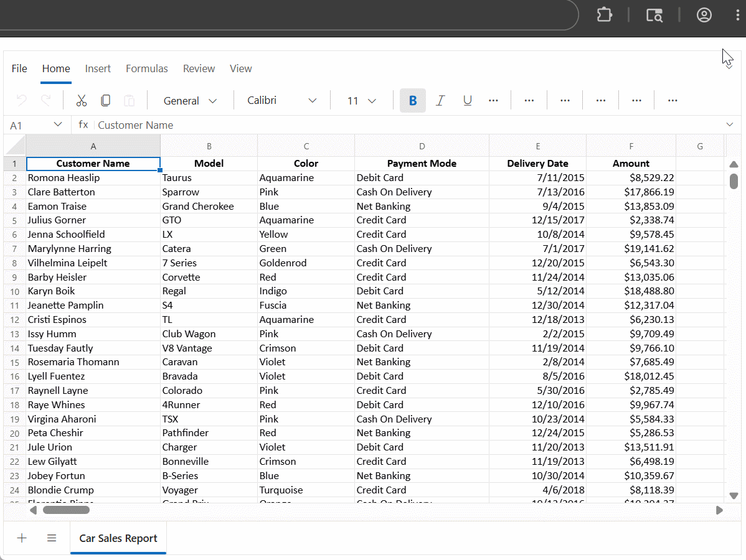Select row 17 header
Screen dimensions: 746x560
point(15,391)
